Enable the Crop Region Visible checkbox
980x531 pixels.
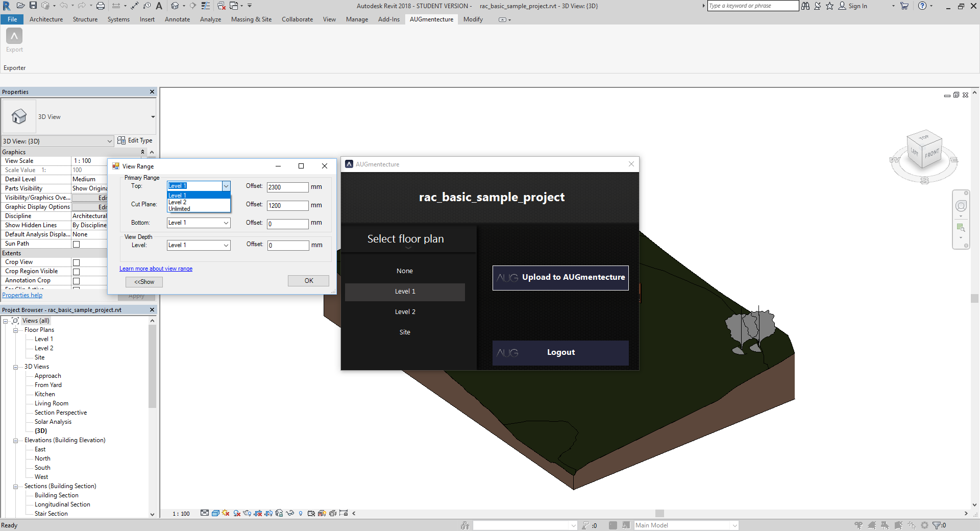pyautogui.click(x=77, y=272)
